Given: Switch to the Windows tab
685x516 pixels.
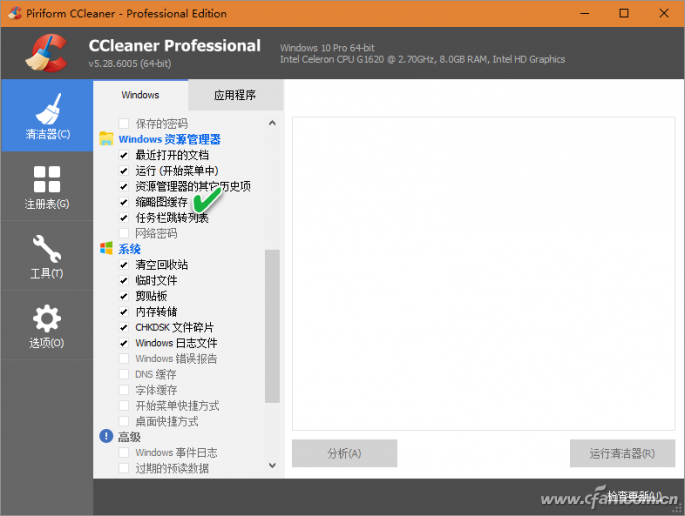Looking at the screenshot, I should (140, 95).
